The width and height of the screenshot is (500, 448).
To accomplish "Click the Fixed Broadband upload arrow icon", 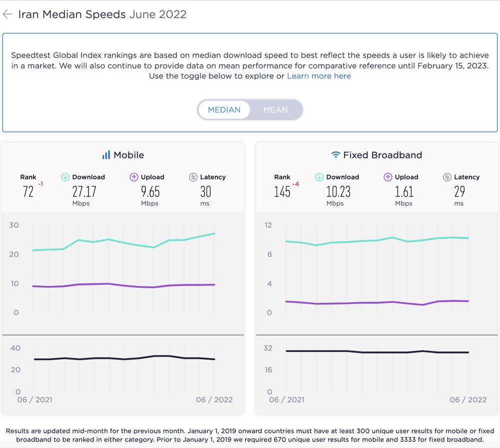I will (387, 177).
